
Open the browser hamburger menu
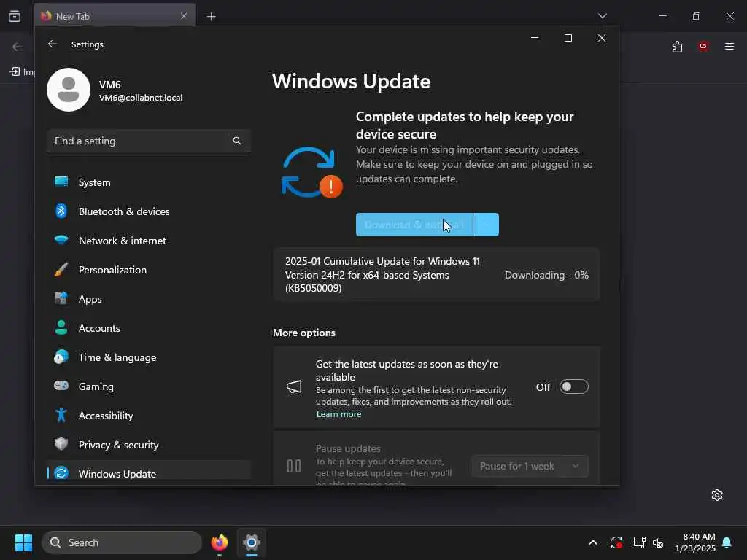pyautogui.click(x=729, y=46)
